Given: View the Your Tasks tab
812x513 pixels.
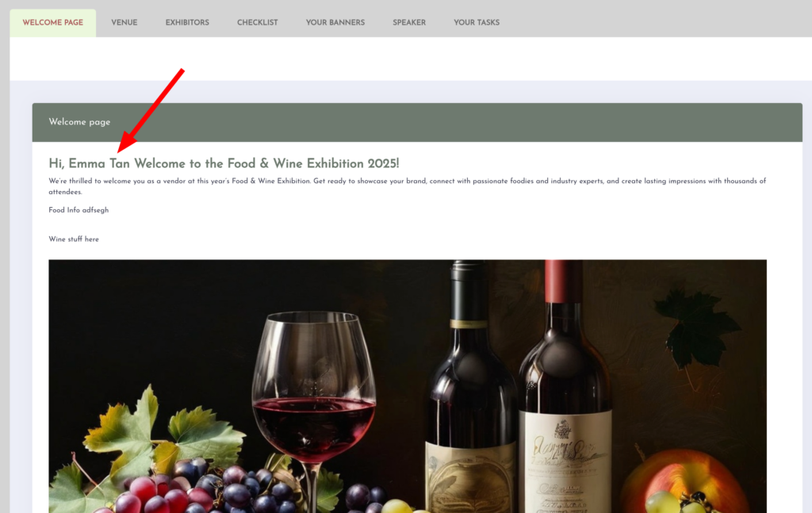Looking at the screenshot, I should 477,23.
